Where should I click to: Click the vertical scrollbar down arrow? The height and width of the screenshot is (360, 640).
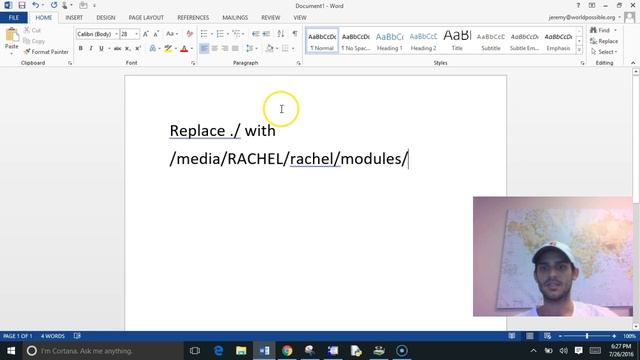point(636,326)
